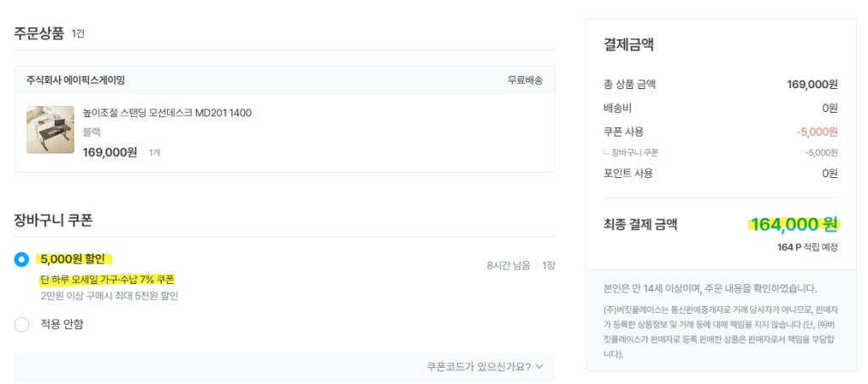
Task: Click the 포인트 사용 row in payment summary
Action: point(719,173)
